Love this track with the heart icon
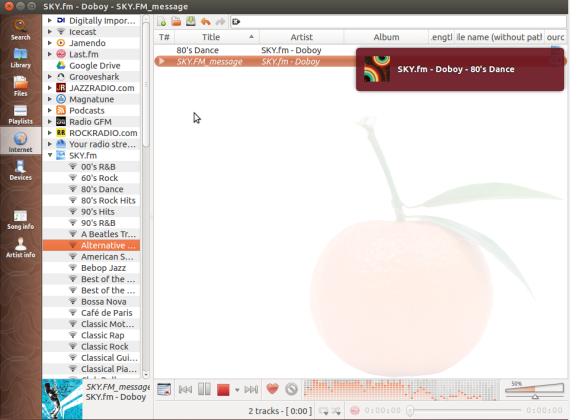Viewport: 570px width, 420px height. [x=272, y=389]
